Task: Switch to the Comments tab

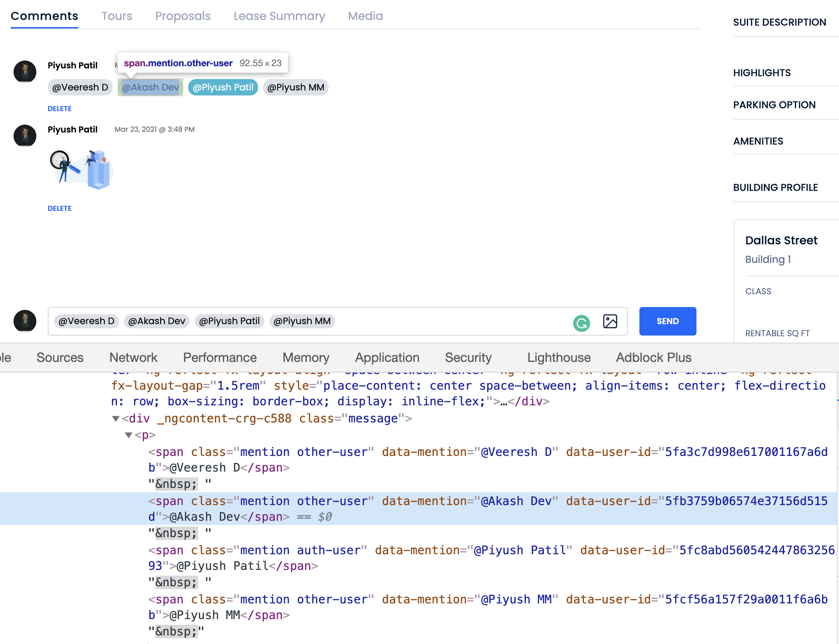Action: tap(45, 16)
